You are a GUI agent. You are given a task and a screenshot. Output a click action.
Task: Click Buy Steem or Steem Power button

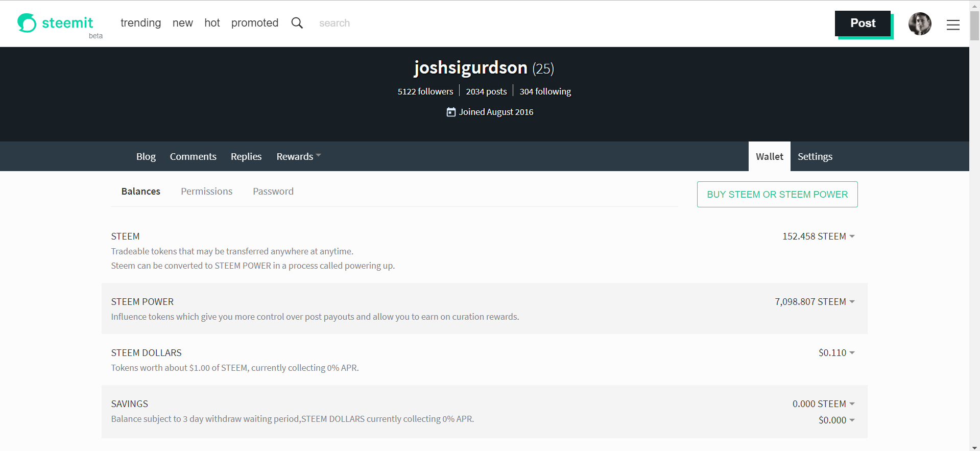click(x=777, y=195)
